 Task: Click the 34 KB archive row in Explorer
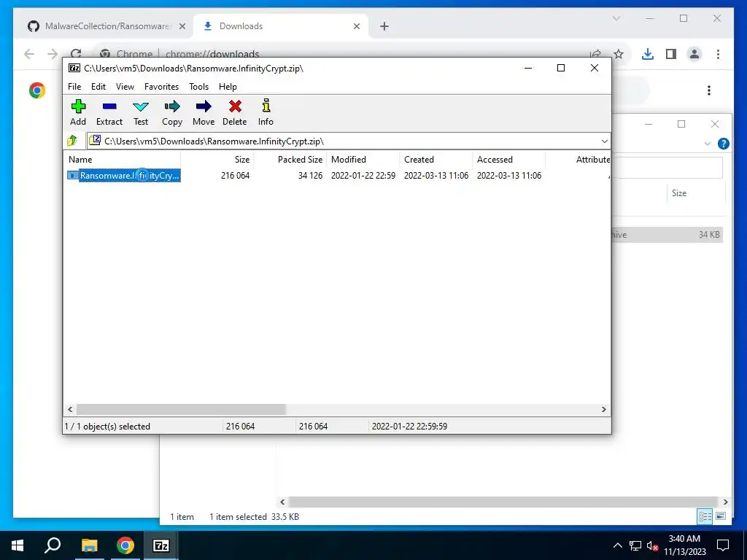(667, 234)
